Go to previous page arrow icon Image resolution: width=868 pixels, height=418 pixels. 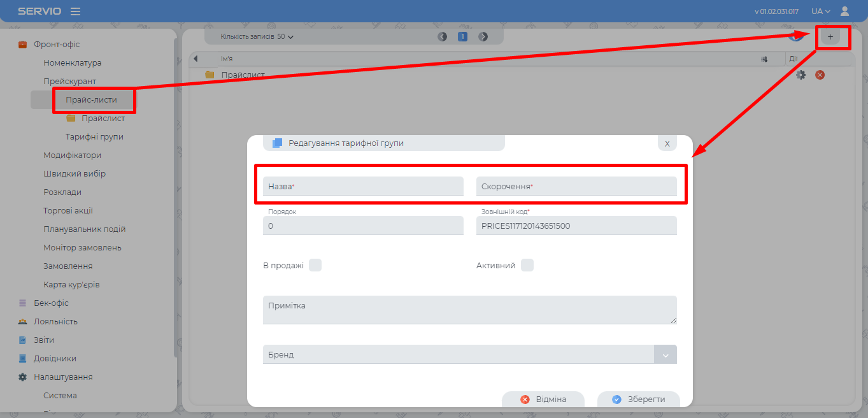coord(443,37)
